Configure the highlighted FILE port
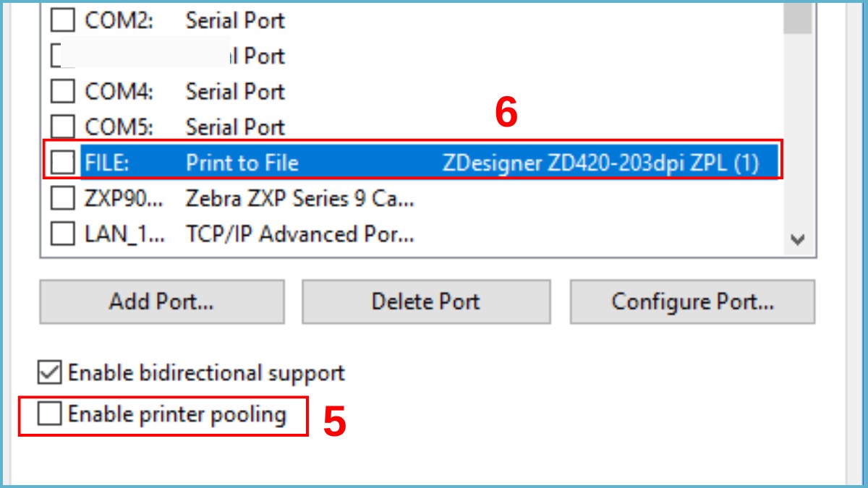This screenshot has height=488, width=868. (692, 301)
